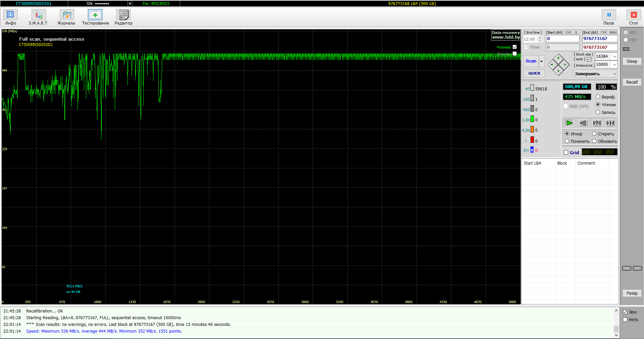Click the log panel scrollbar down arrow

click(x=616, y=335)
